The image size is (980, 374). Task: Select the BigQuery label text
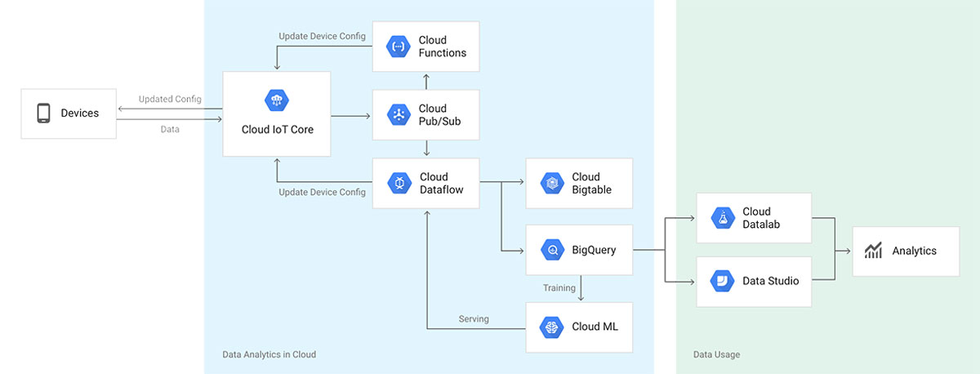[x=594, y=251]
